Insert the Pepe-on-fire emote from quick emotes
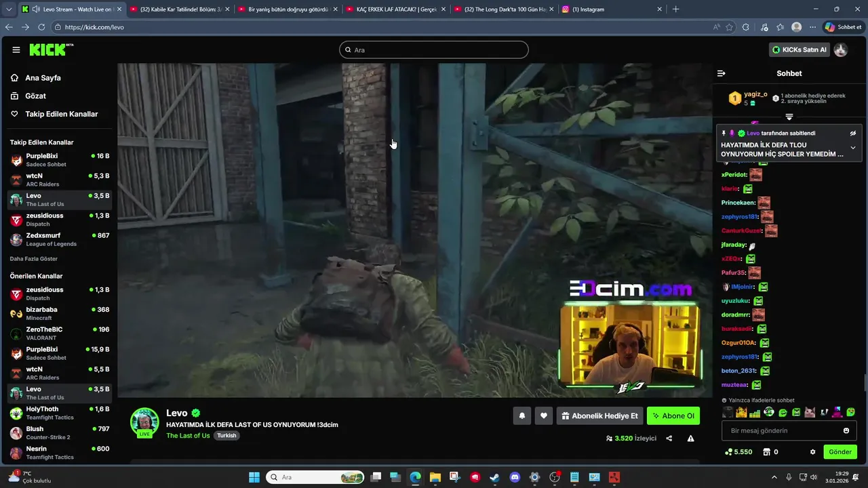 tap(742, 412)
